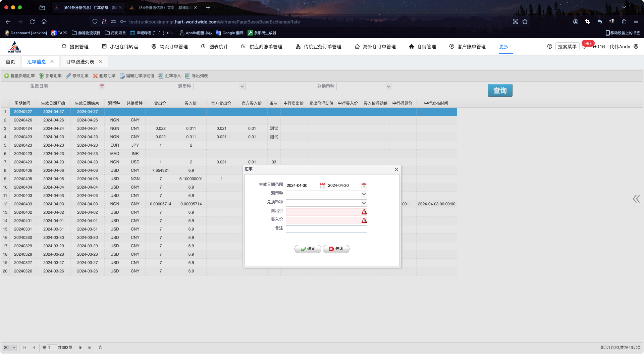Screen dimensions: 644x354
Task: Open calendar for dialog end date
Action: pyautogui.click(x=364, y=186)
